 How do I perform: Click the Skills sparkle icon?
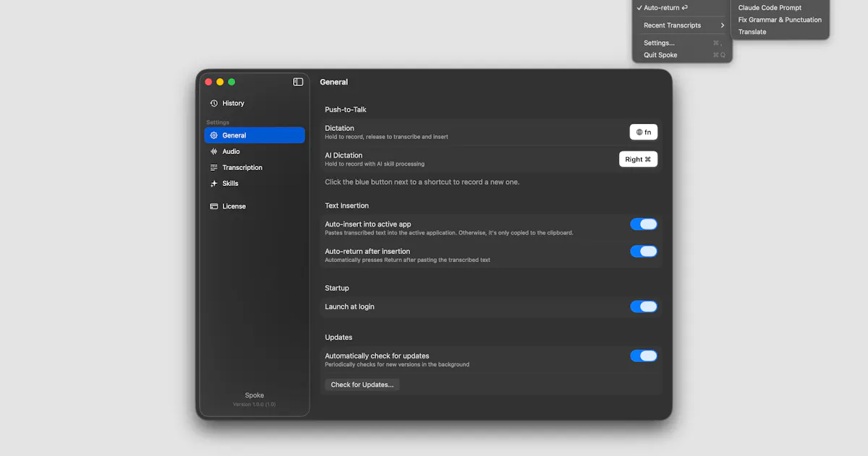click(x=213, y=184)
